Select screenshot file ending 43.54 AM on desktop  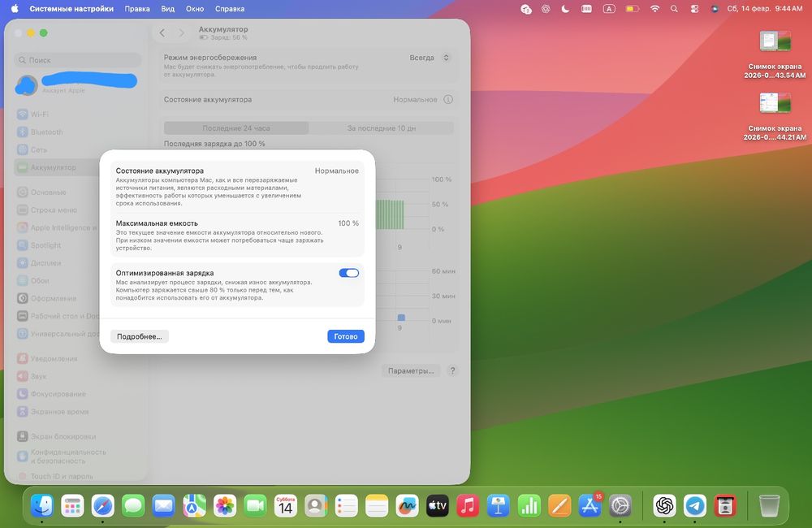[x=775, y=54]
